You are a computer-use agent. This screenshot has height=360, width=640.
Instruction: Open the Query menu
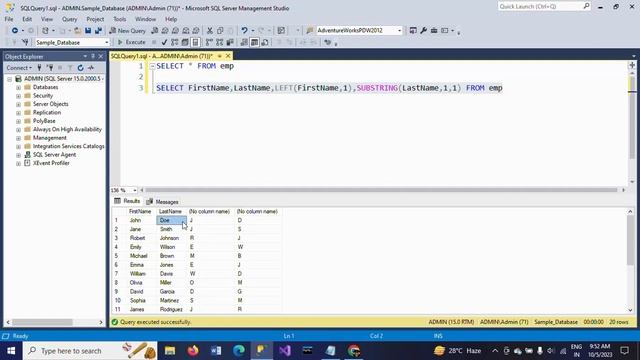pos(69,19)
